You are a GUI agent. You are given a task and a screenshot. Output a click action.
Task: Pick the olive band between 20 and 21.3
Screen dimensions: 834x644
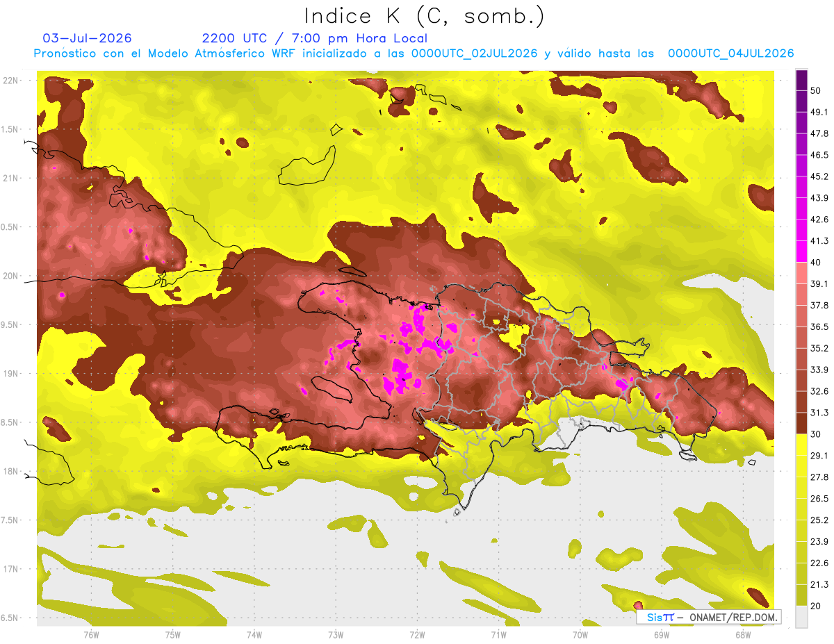pyautogui.click(x=802, y=595)
